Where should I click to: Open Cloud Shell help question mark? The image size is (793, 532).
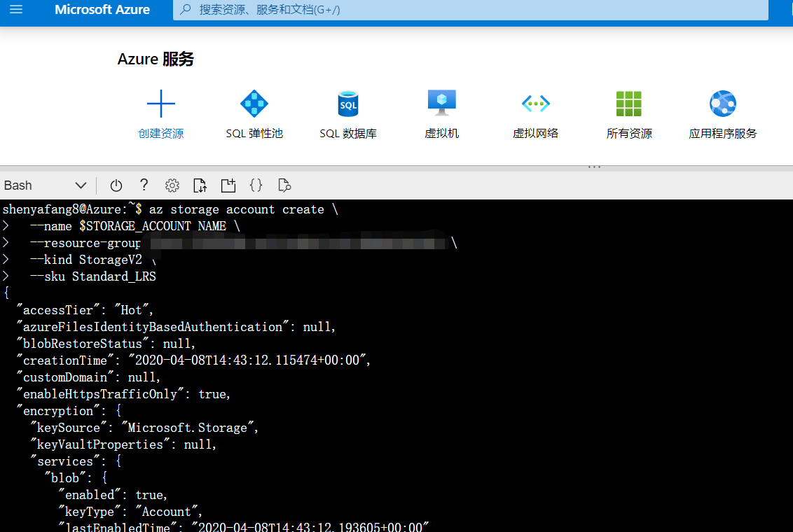144,185
